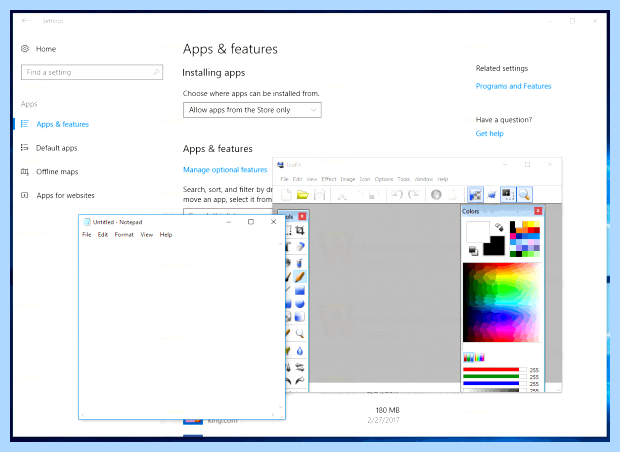Viewport: 620px width, 452px height.
Task: Pick a color in the rainbow spectrum
Action: tap(501, 303)
